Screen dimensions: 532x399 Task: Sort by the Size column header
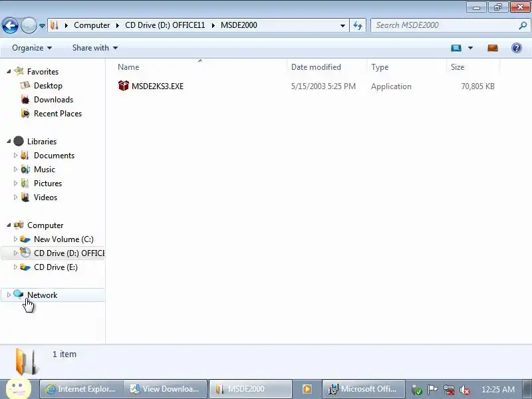tap(473, 67)
